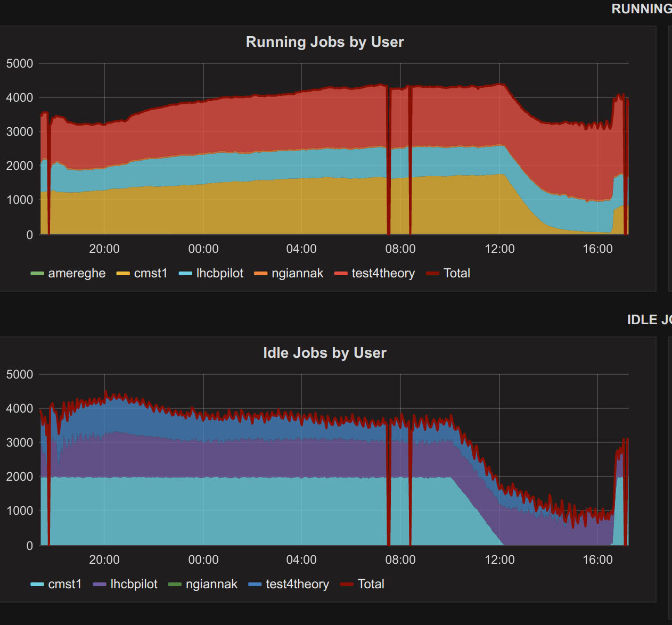
Task: Toggle cmst1 series in Running Jobs legend
Action: point(150,274)
